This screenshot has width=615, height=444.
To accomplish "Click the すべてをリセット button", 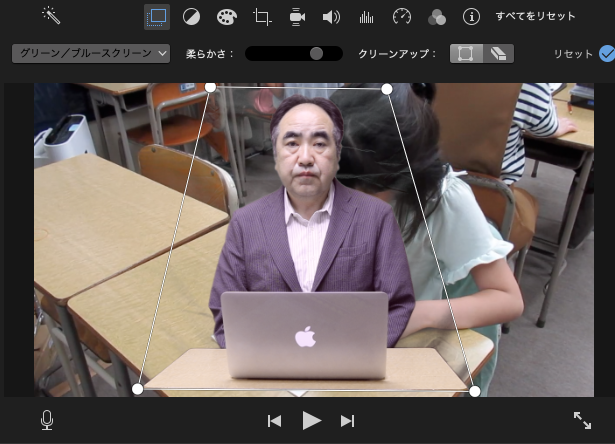I will point(536,17).
